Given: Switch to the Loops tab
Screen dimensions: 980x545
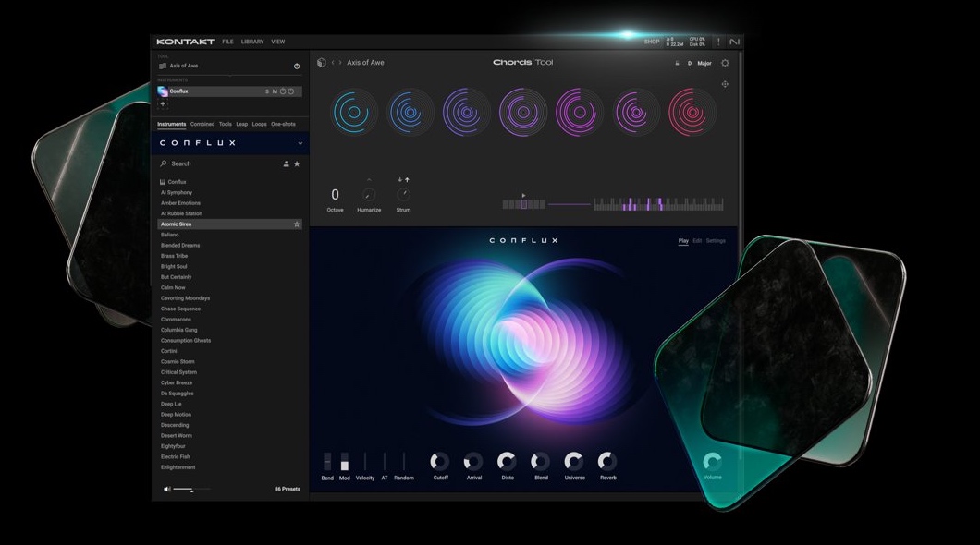Looking at the screenshot, I should point(260,124).
